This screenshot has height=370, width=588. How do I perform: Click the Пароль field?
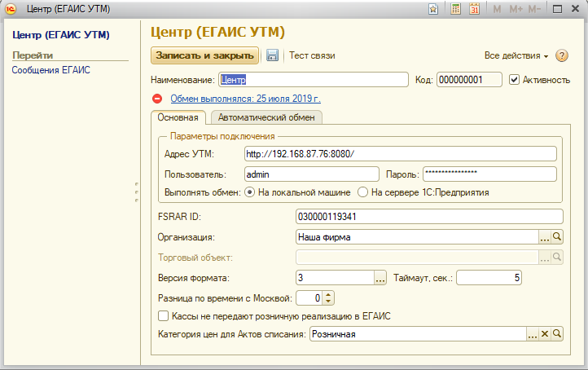(489, 174)
